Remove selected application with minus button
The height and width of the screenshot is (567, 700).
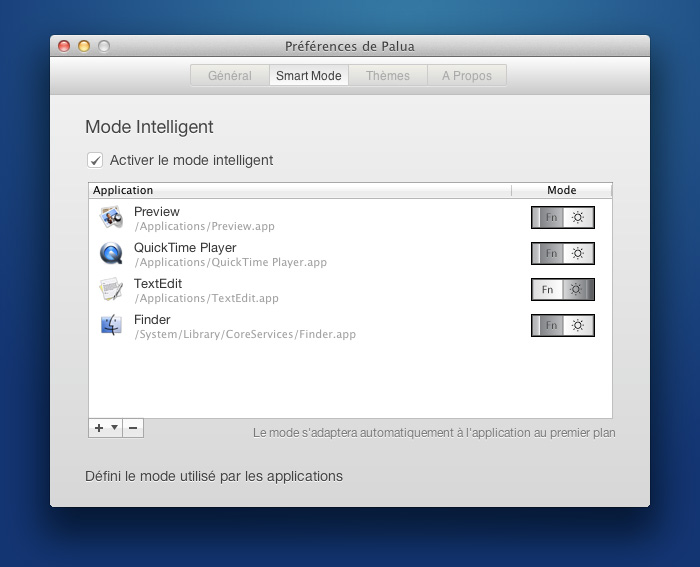pyautogui.click(x=133, y=428)
